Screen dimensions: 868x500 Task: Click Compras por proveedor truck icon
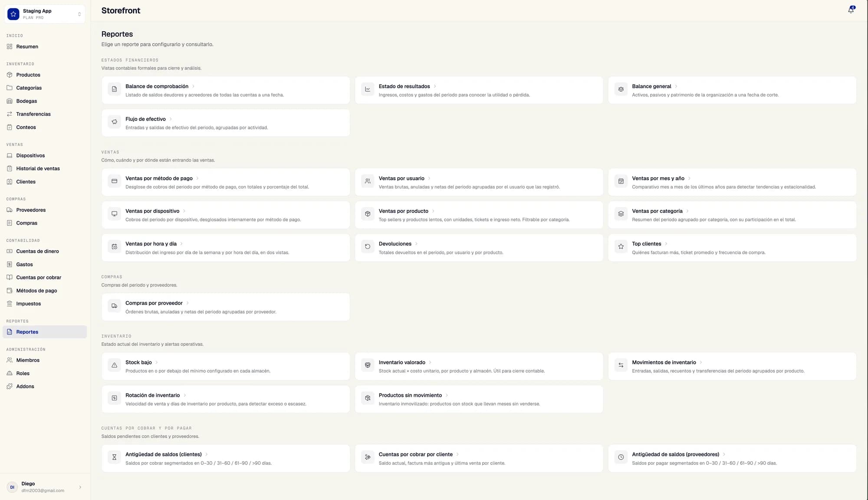(114, 306)
